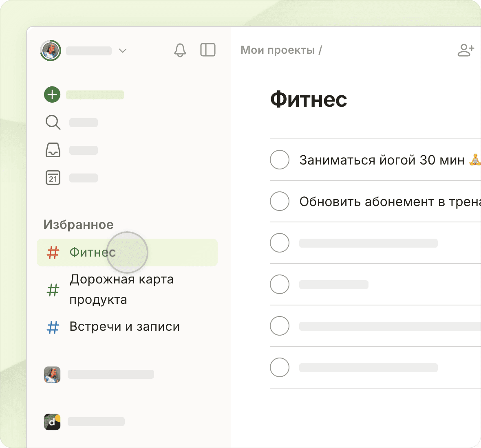This screenshot has width=481, height=448.
Task: Check off Обновить абонемент task
Action: tap(280, 201)
